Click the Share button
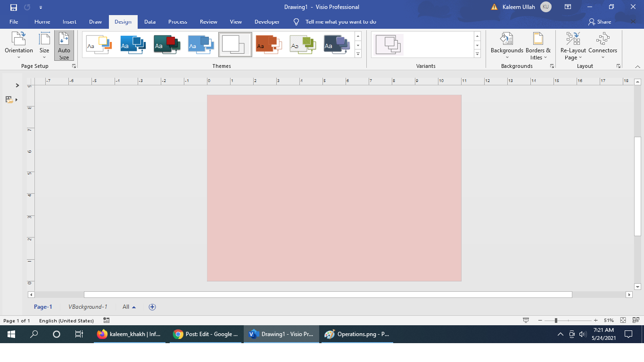The height and width of the screenshot is (362, 644). [x=600, y=22]
